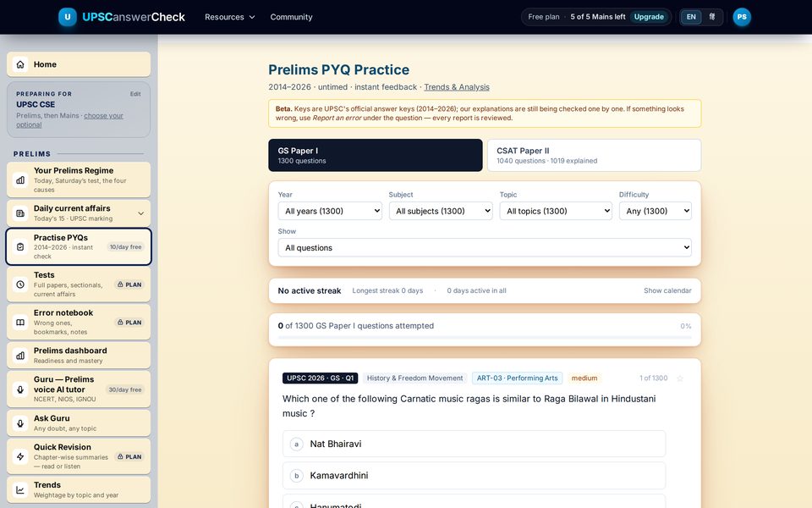Select option b, Kamavardhini

point(474,475)
